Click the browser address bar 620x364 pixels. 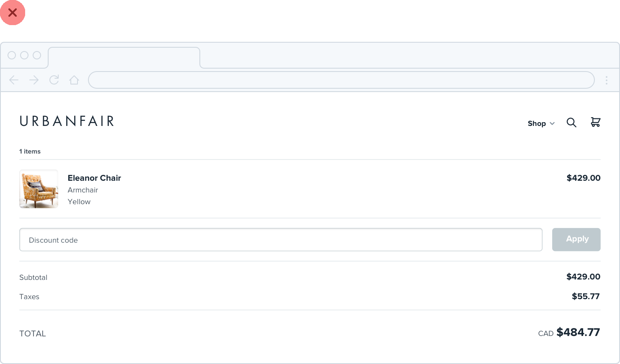click(x=341, y=80)
